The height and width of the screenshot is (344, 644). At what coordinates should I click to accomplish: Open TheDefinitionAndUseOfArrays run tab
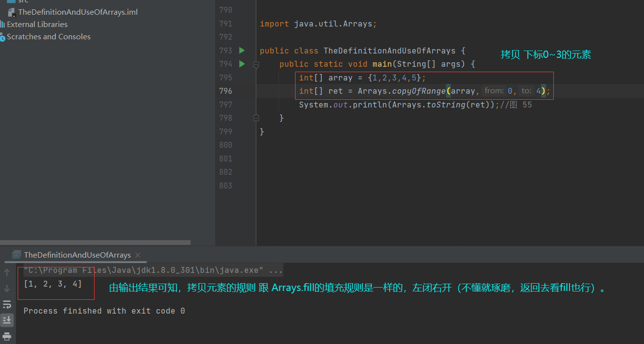[x=77, y=255]
